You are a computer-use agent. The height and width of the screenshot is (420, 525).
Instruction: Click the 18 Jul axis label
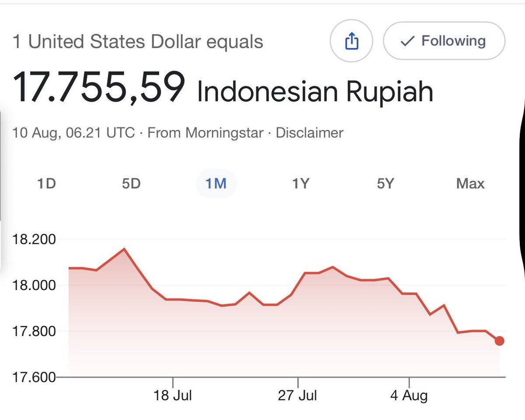tap(173, 395)
